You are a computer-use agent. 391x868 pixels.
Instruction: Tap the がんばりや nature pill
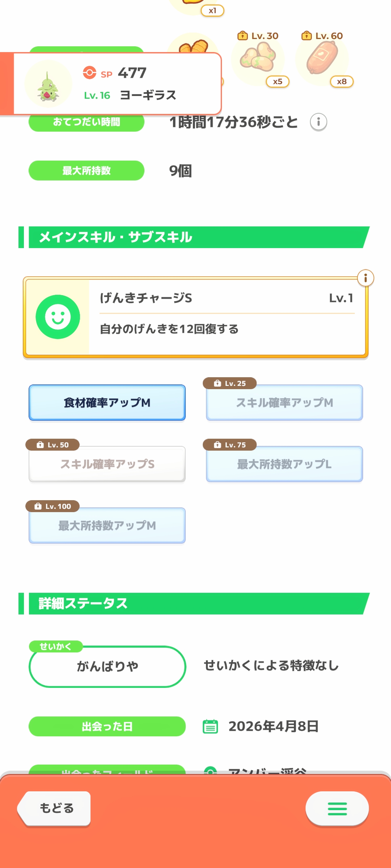[107, 666]
